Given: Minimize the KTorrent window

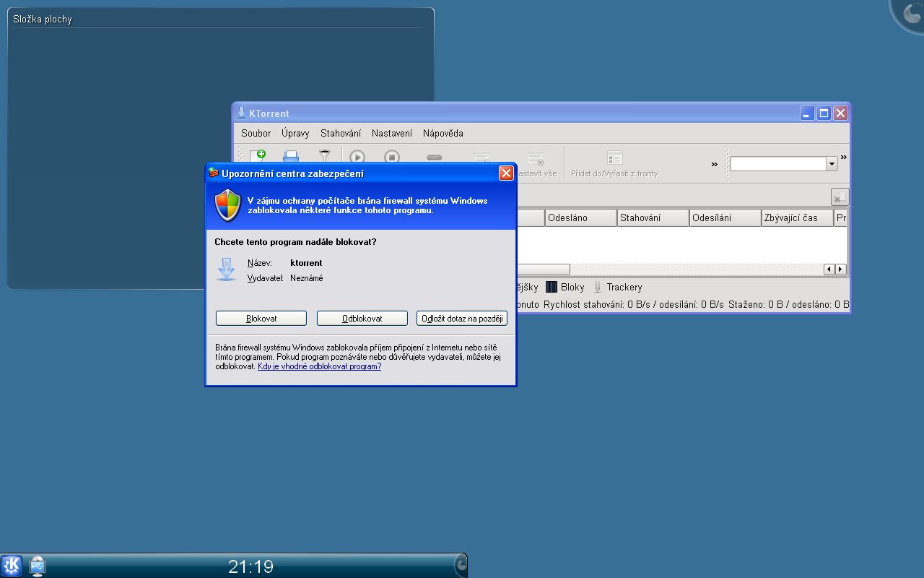Looking at the screenshot, I should (x=807, y=113).
